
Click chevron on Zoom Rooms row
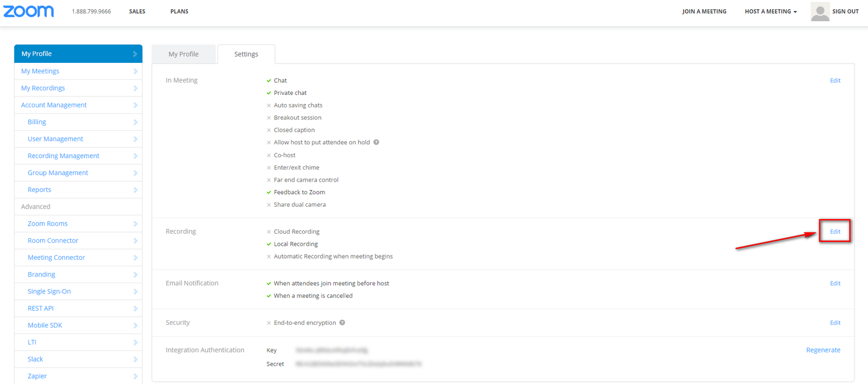135,223
